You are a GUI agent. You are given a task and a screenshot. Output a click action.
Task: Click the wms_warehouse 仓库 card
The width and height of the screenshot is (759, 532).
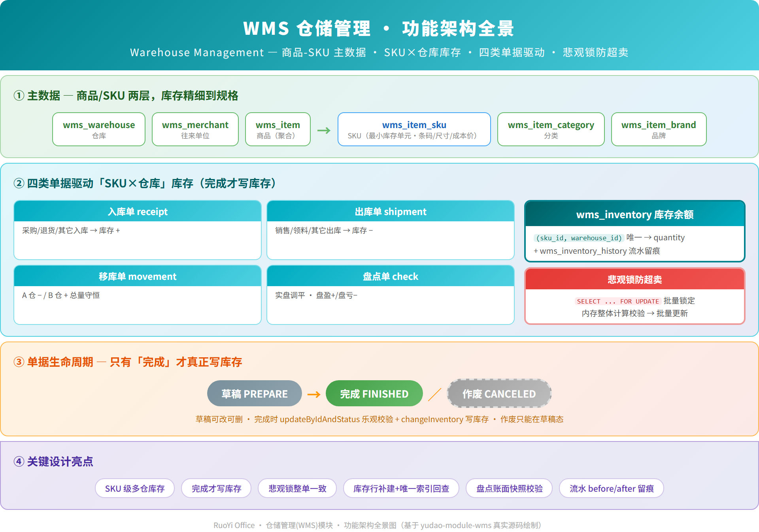pos(99,129)
